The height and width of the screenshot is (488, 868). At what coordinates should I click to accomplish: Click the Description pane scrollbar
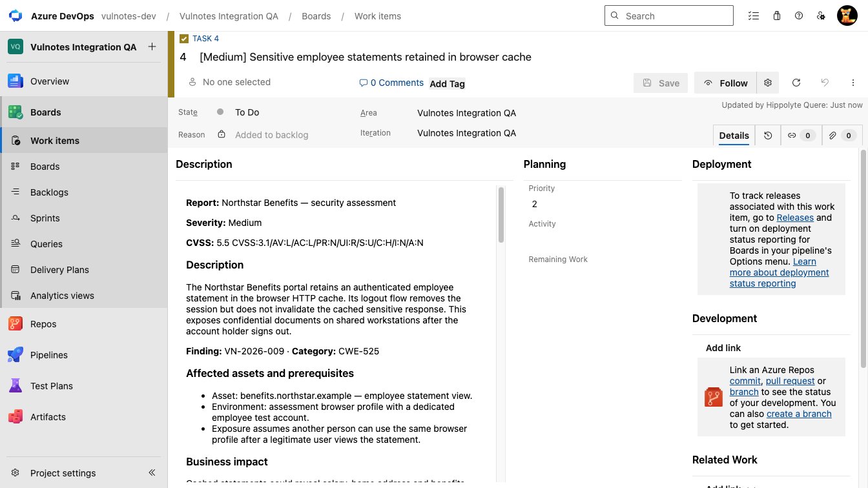pyautogui.click(x=501, y=215)
